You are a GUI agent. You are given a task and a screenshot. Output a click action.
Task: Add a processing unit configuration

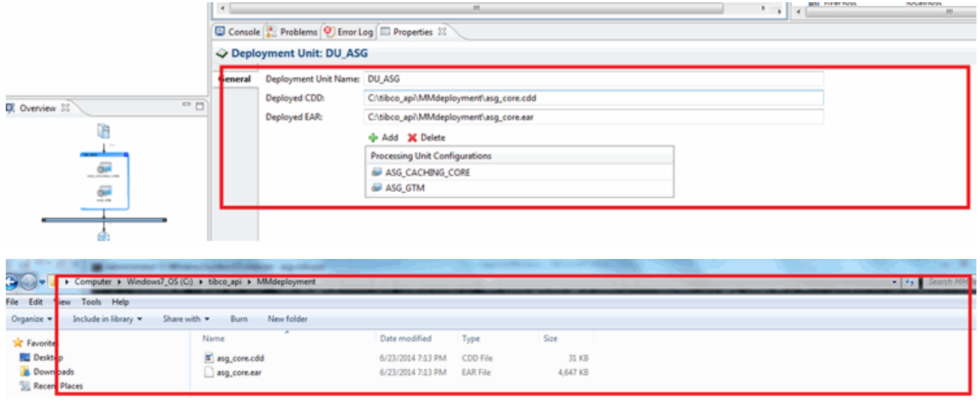click(x=383, y=137)
